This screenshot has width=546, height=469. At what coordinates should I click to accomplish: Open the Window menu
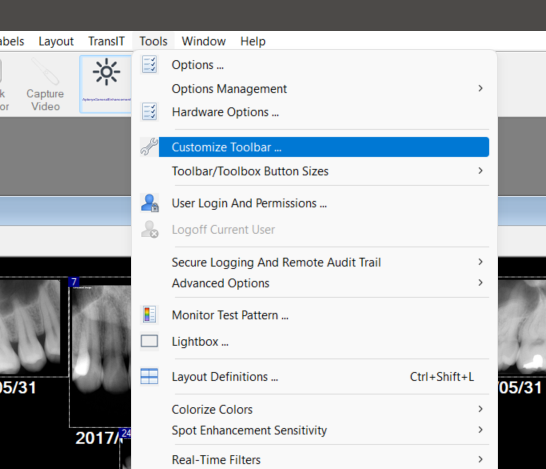point(204,41)
